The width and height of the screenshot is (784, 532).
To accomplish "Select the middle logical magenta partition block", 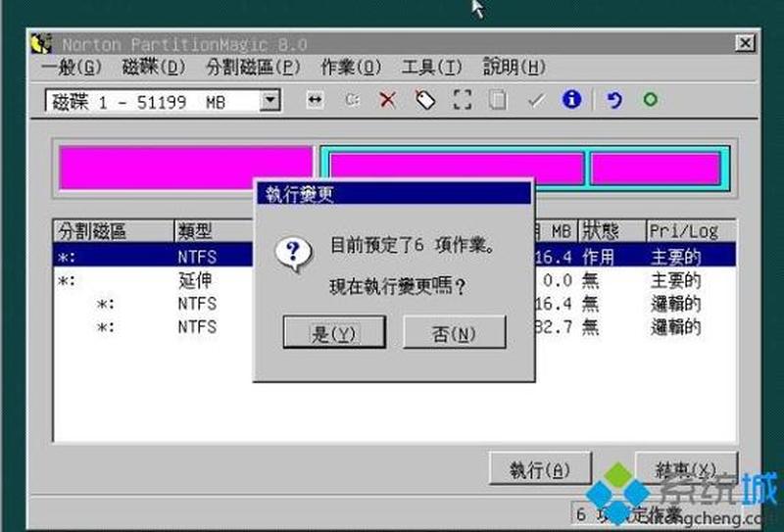I will (456, 169).
